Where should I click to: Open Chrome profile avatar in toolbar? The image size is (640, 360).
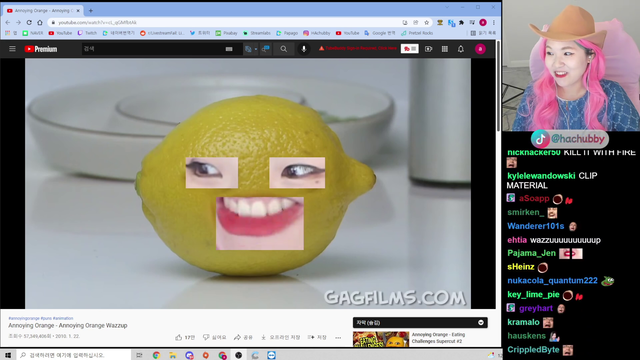(x=483, y=22)
